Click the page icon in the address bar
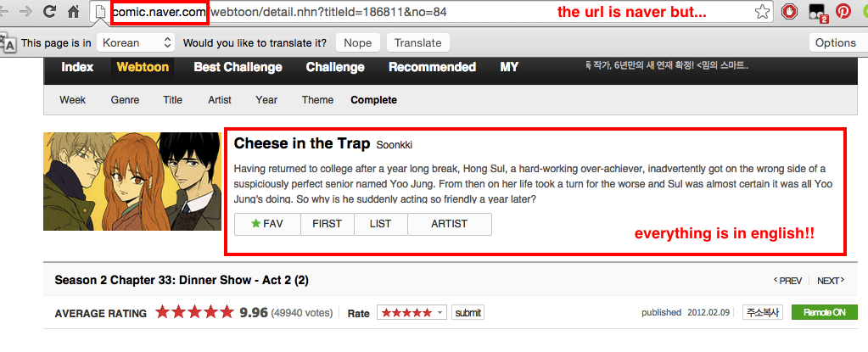Screen dimensions: 868x352 click(100, 12)
